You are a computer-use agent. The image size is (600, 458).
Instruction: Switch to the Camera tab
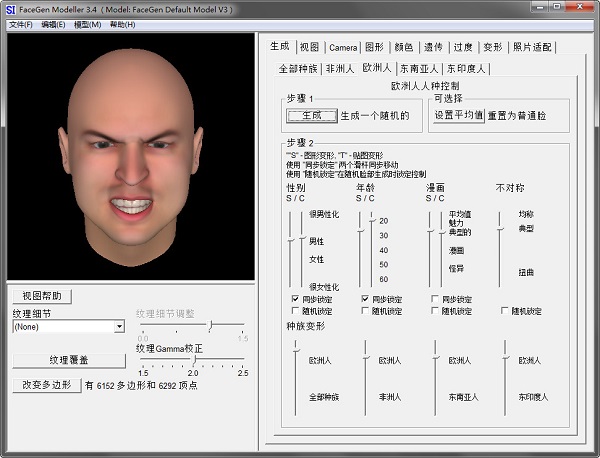[x=343, y=47]
